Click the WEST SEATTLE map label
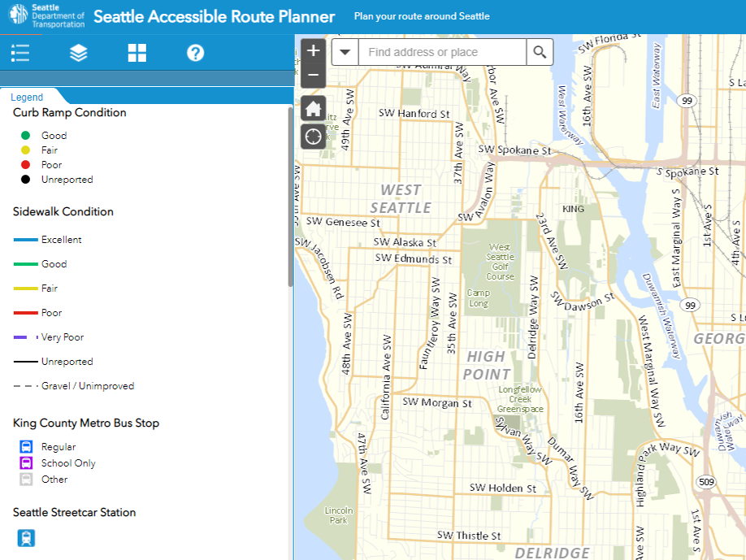This screenshot has height=560, width=746. click(401, 199)
